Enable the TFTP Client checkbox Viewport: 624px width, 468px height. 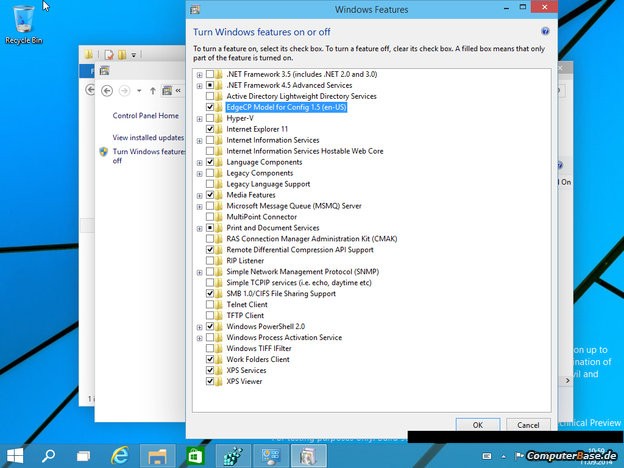(x=210, y=315)
